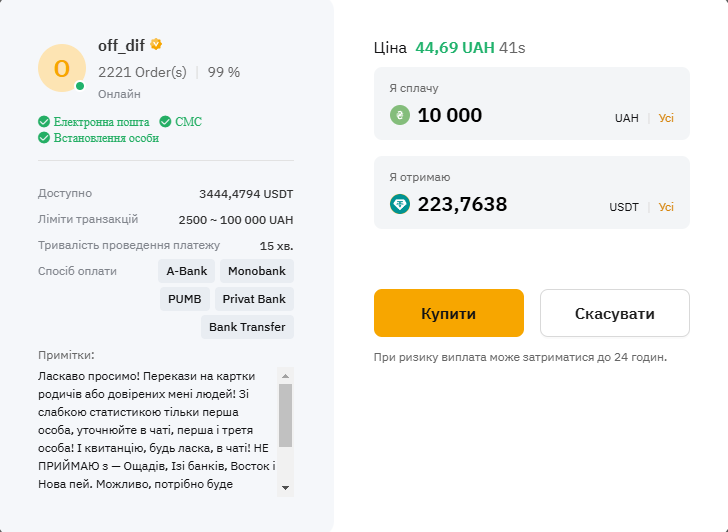Click the Електронна пошта verification checkmark
Viewport: 728px width, 532px height.
pos(44,122)
